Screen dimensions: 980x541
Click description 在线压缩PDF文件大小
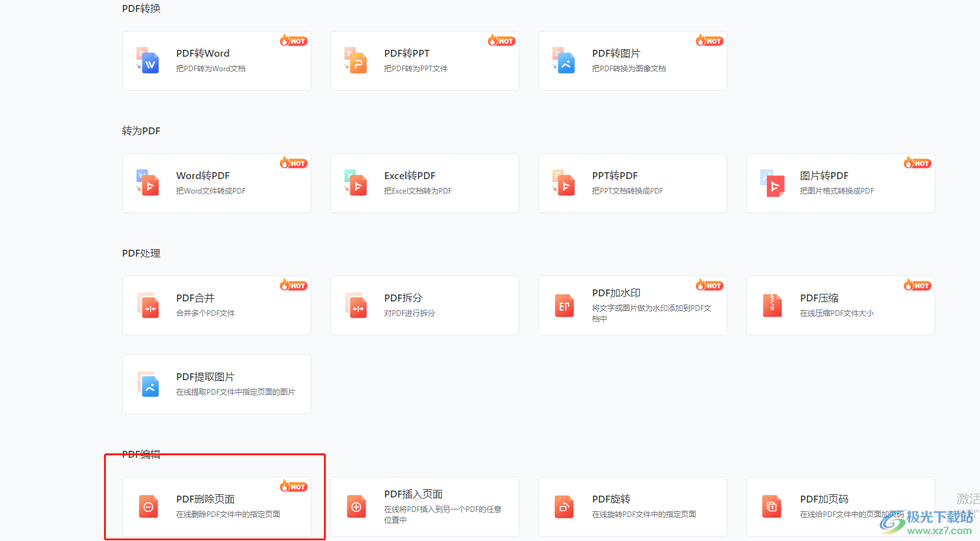coord(837,313)
